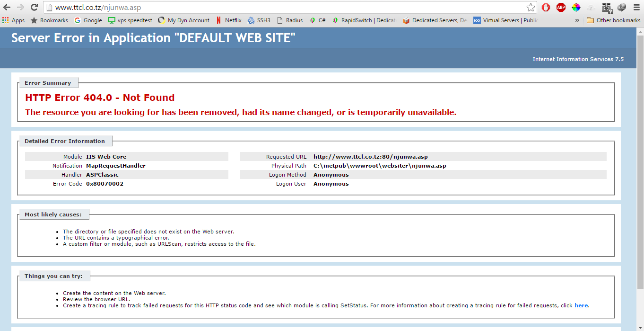The width and height of the screenshot is (644, 331).
Task: Follow the 'here' tracing rule link
Action: (581, 305)
